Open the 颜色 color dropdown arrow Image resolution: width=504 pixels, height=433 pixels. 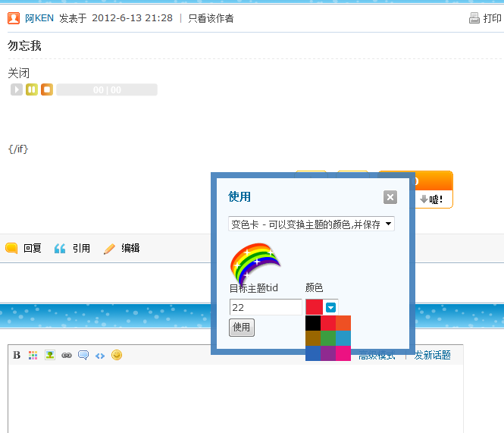coord(330,307)
